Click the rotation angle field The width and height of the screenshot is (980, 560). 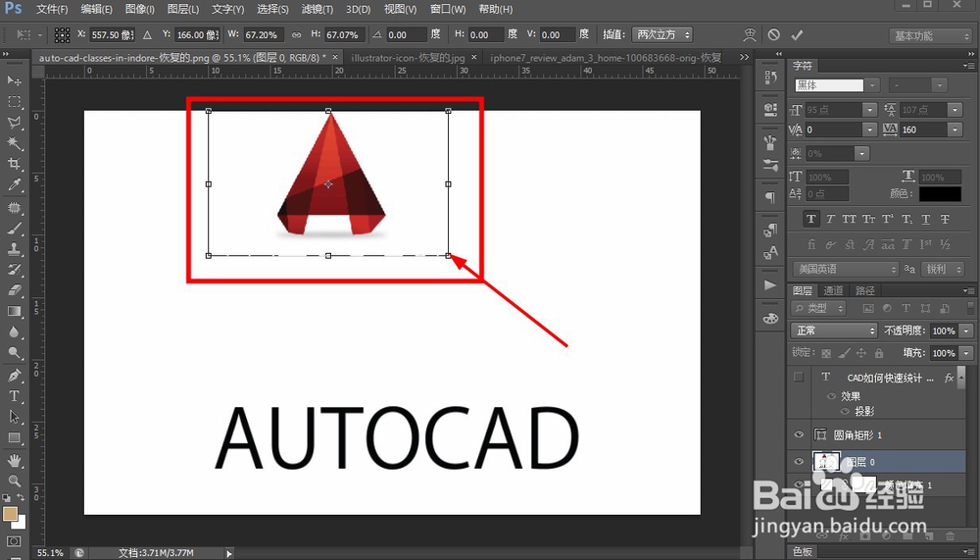coord(406,35)
